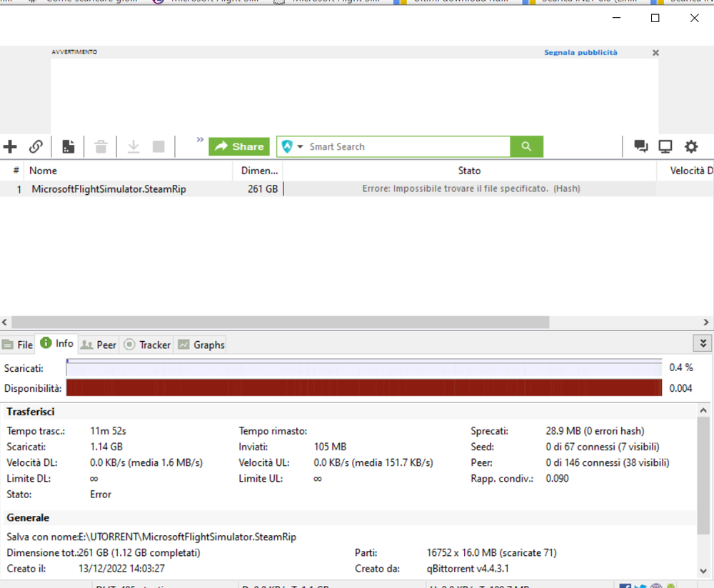Click the Add Torrent plus icon

click(10, 146)
